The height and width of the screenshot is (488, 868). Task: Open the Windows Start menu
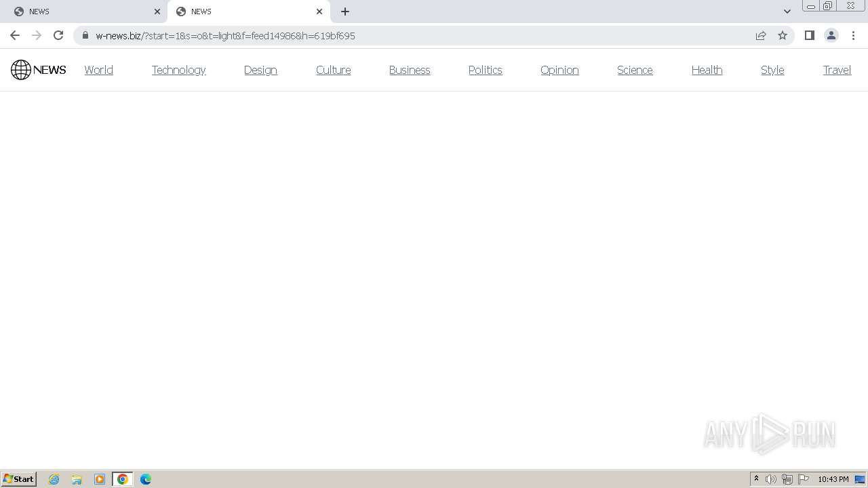tap(19, 479)
